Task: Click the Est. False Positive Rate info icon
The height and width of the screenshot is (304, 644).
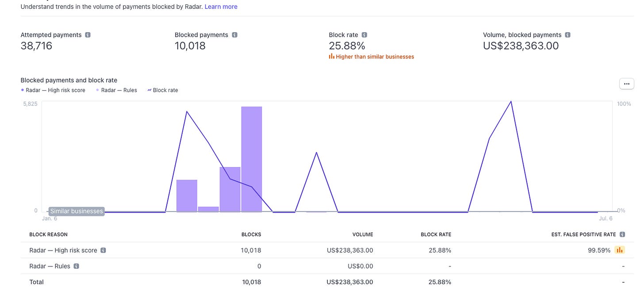Action: pos(623,234)
